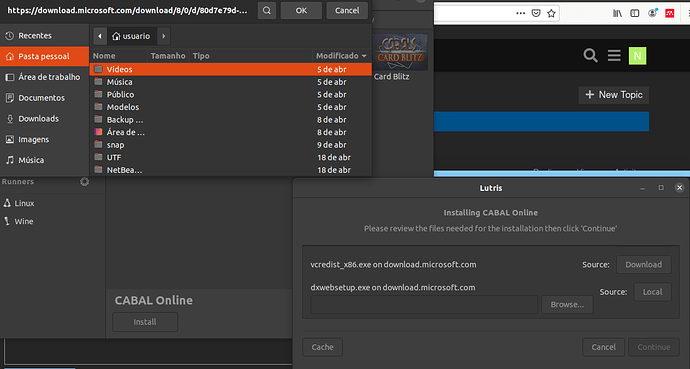690x369 pixels.
Task: Open Música in the sidebar
Action: coord(44,160)
